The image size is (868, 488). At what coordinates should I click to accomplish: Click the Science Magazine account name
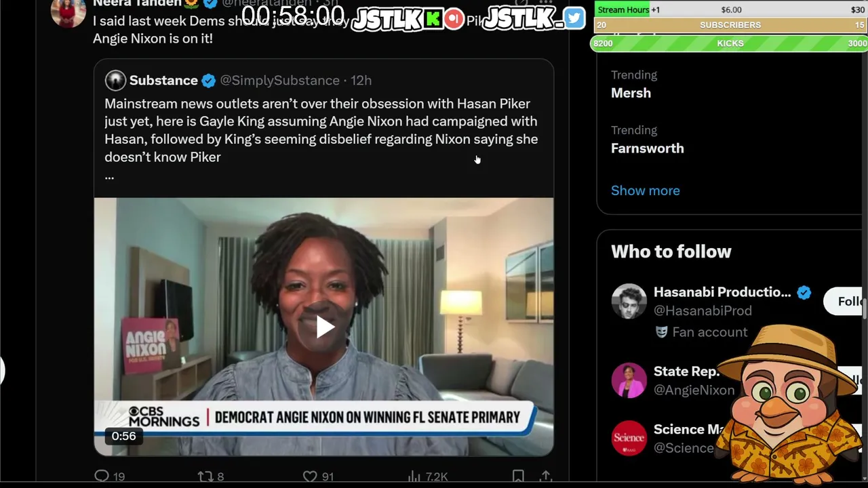[688, 430]
